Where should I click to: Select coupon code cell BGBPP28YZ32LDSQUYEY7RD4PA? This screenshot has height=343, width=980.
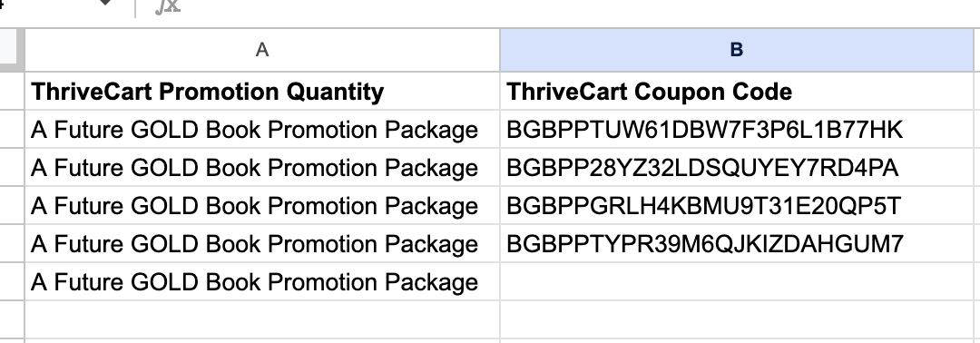point(736,168)
